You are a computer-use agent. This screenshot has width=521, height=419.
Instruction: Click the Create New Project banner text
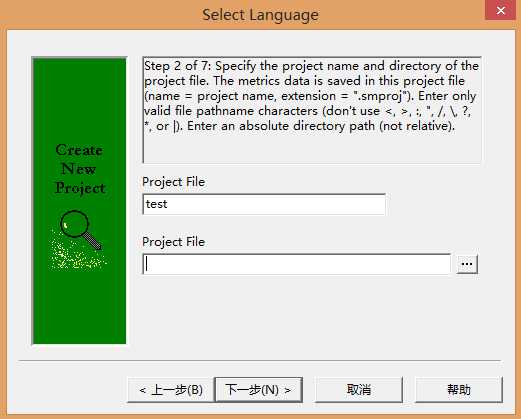80,169
